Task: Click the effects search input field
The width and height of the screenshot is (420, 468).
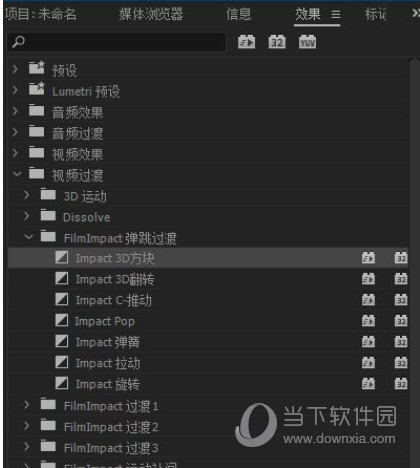Action: tap(117, 42)
